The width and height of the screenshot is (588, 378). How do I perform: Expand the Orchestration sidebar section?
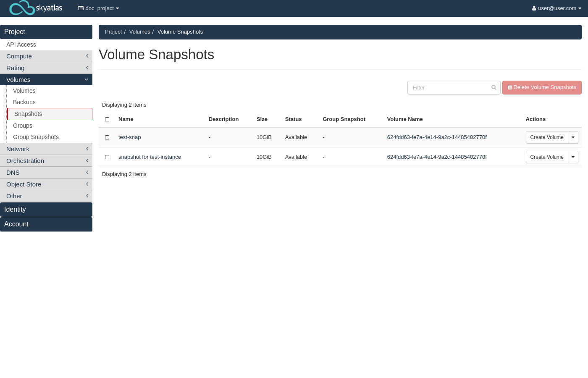pyautogui.click(x=46, y=161)
